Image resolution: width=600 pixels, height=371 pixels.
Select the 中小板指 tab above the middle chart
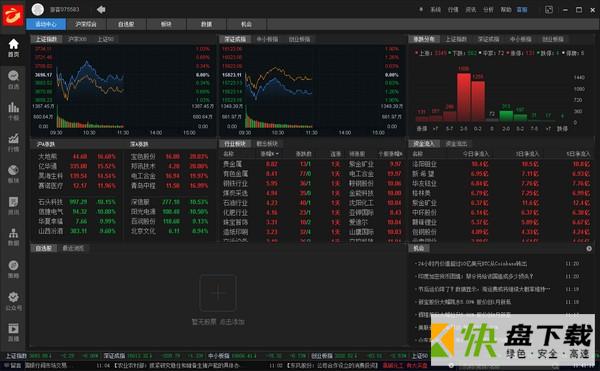[267, 39]
